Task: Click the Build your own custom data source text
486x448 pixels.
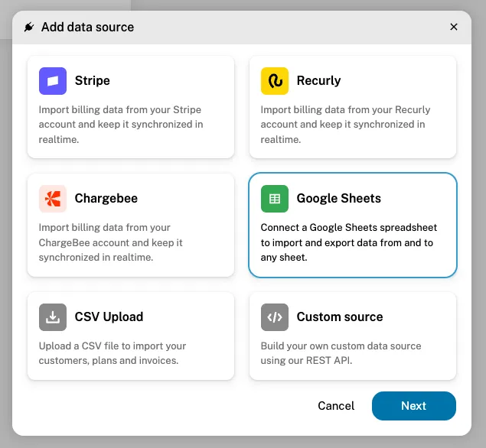Action: point(341,353)
